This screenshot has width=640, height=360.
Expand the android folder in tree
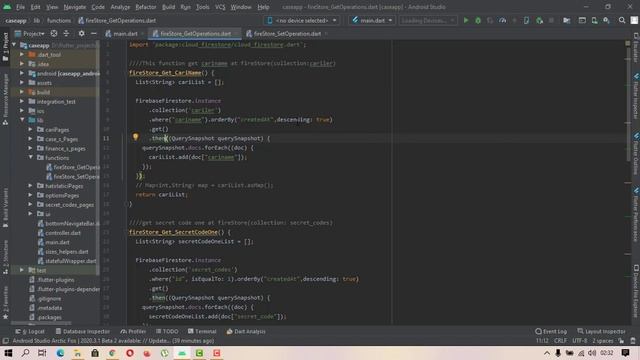tap(22, 73)
